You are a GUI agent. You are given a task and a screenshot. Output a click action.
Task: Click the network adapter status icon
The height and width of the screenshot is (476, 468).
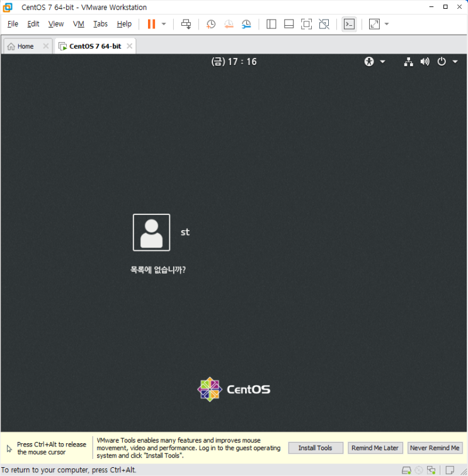431,470
